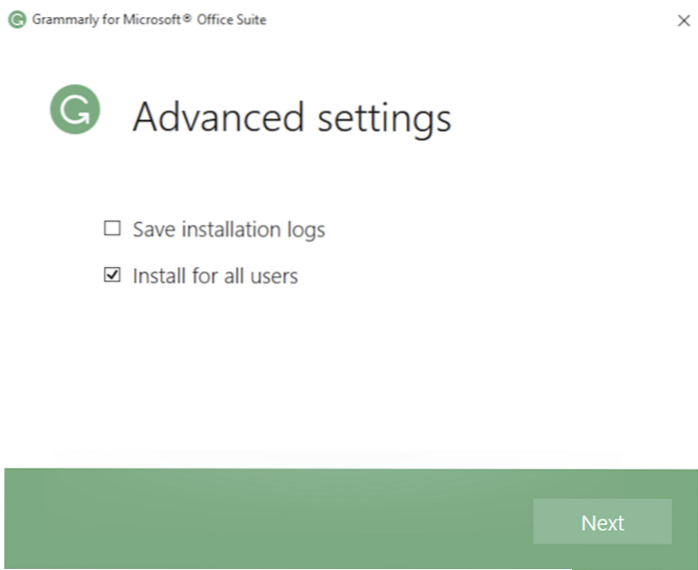This screenshot has width=698, height=570.
Task: Click the 'Save installation logs' label text
Action: click(x=228, y=229)
